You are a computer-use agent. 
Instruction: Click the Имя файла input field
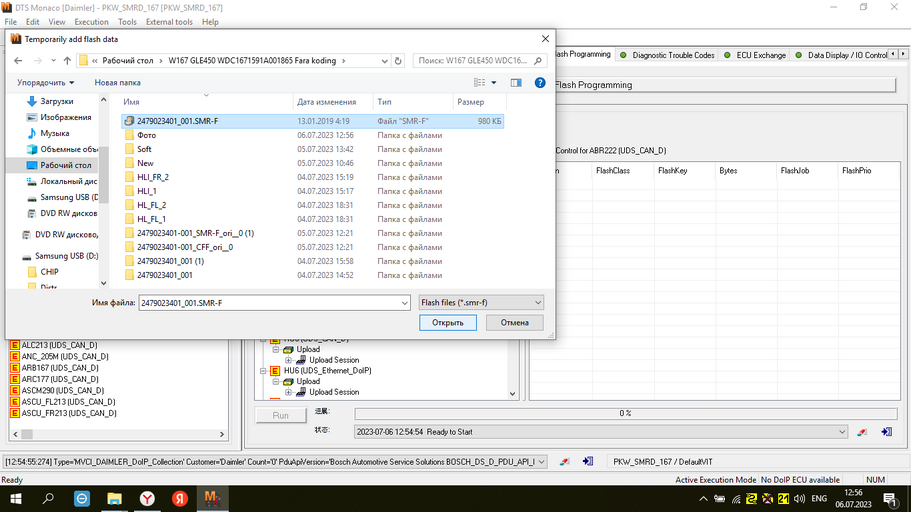[270, 303]
